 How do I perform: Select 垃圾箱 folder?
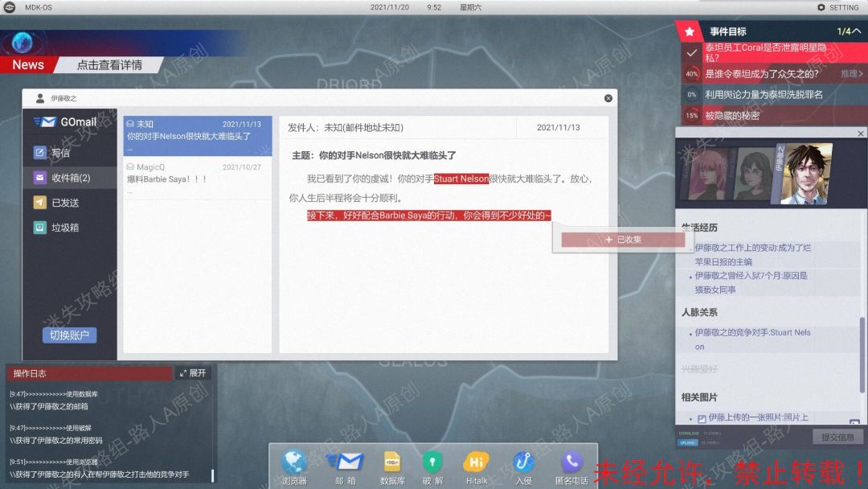click(70, 227)
